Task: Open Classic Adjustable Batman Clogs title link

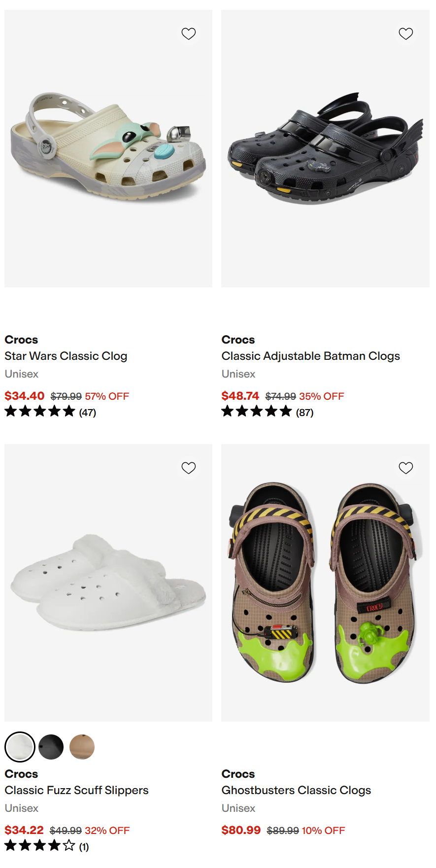Action: coord(311,356)
